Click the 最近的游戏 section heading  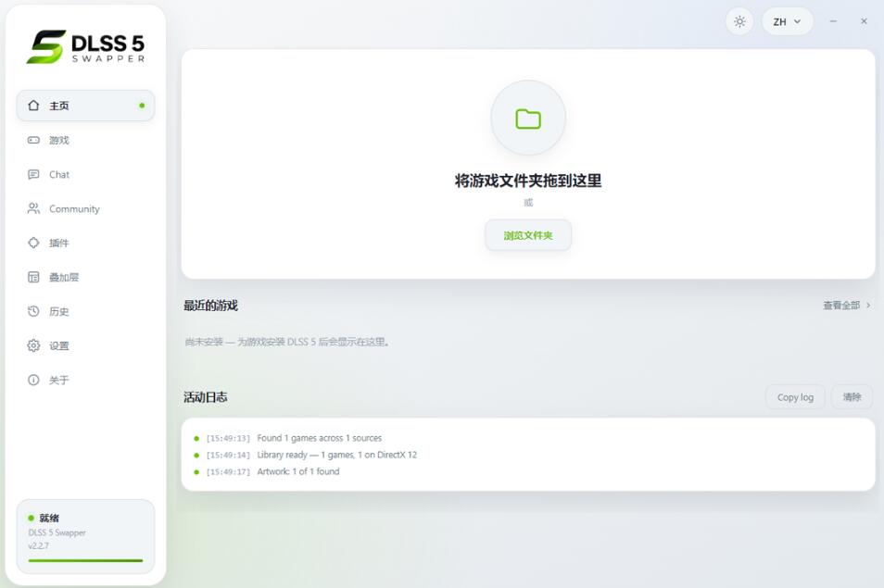tap(211, 306)
